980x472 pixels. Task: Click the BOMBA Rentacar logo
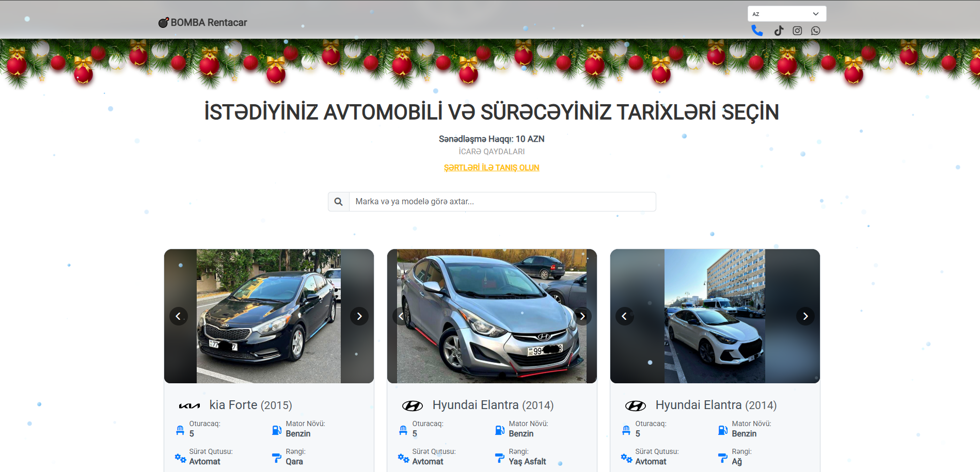click(x=202, y=23)
